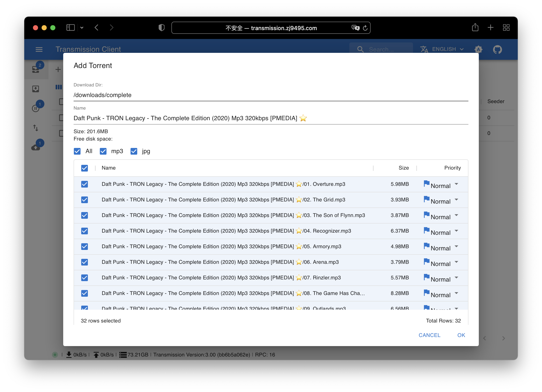
Task: Click priority flag icon for 01. Overture.mp3
Action: pos(426,183)
